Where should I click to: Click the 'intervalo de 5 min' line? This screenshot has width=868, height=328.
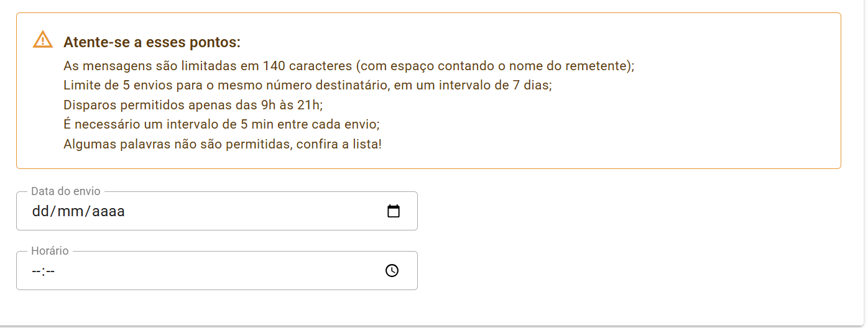221,124
